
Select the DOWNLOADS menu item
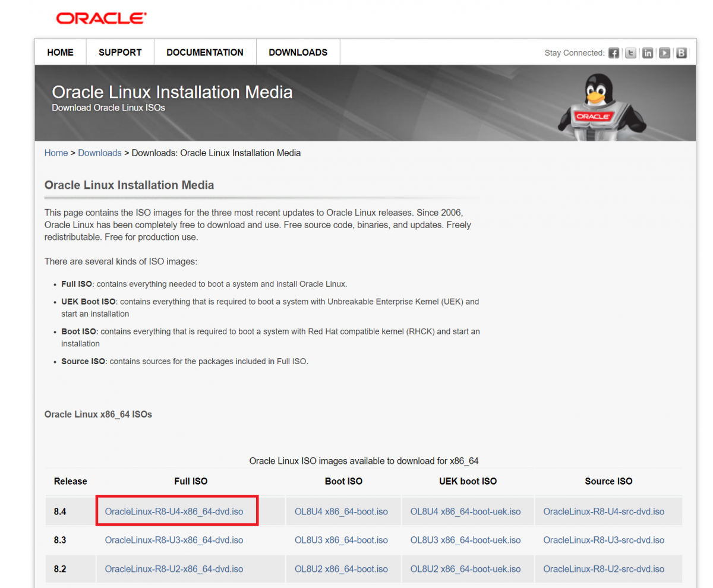click(298, 52)
